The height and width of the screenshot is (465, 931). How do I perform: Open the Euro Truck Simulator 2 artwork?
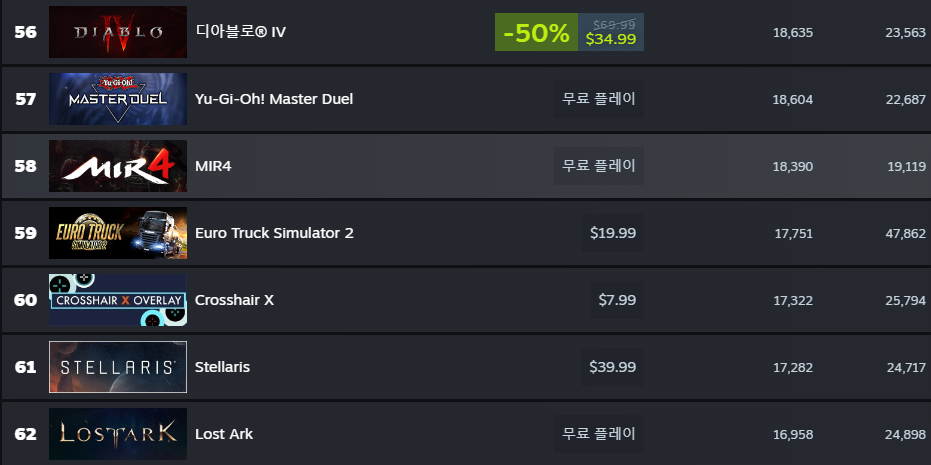point(118,233)
